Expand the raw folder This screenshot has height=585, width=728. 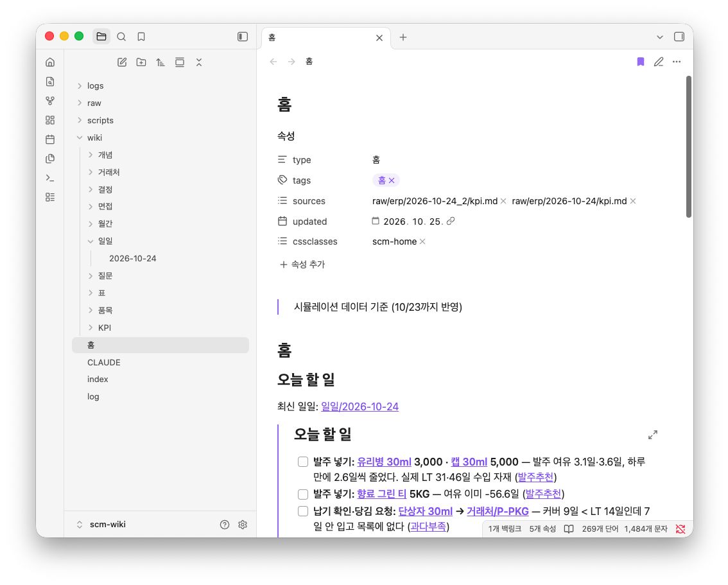click(x=160, y=103)
